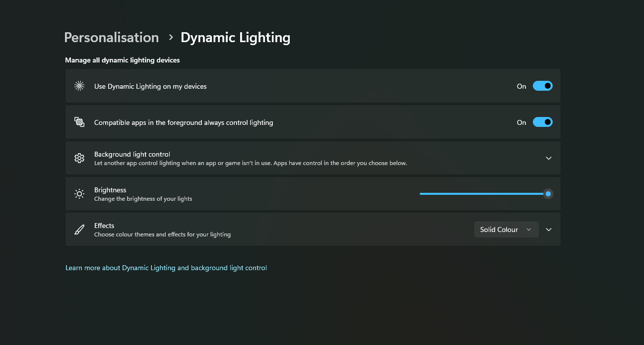Turn off Use Dynamic Lighting toggle
Screen dimensions: 644x345
pyautogui.click(x=542, y=86)
